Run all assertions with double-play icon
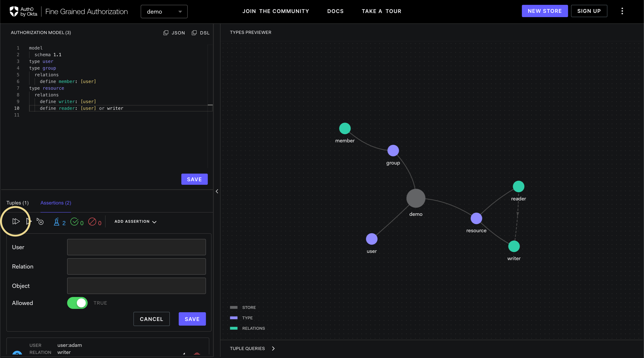The height and width of the screenshot is (358, 644). click(16, 221)
